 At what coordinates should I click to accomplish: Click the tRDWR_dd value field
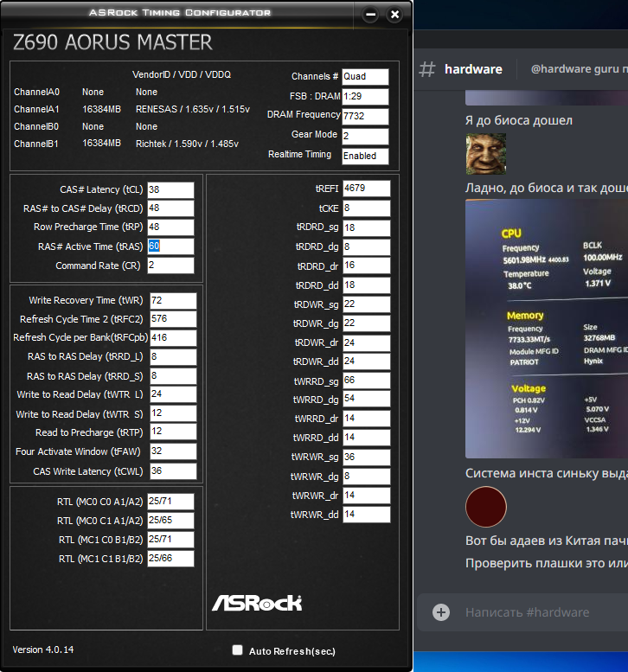coord(367,362)
